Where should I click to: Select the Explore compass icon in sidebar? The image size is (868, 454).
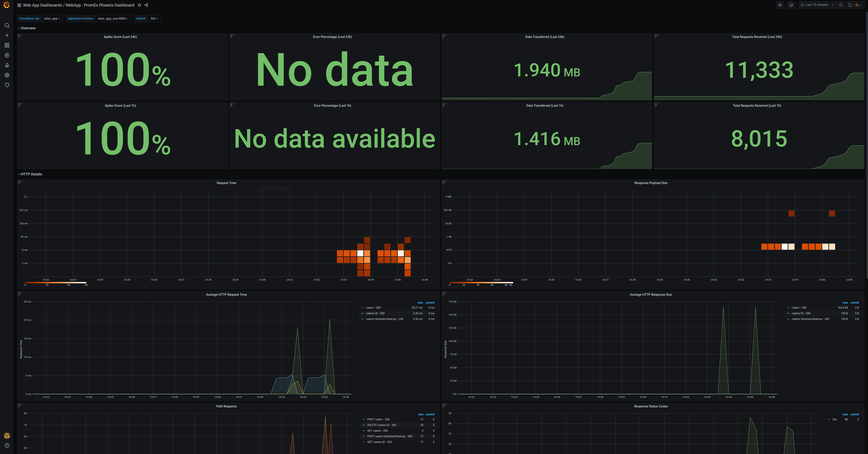pos(7,55)
